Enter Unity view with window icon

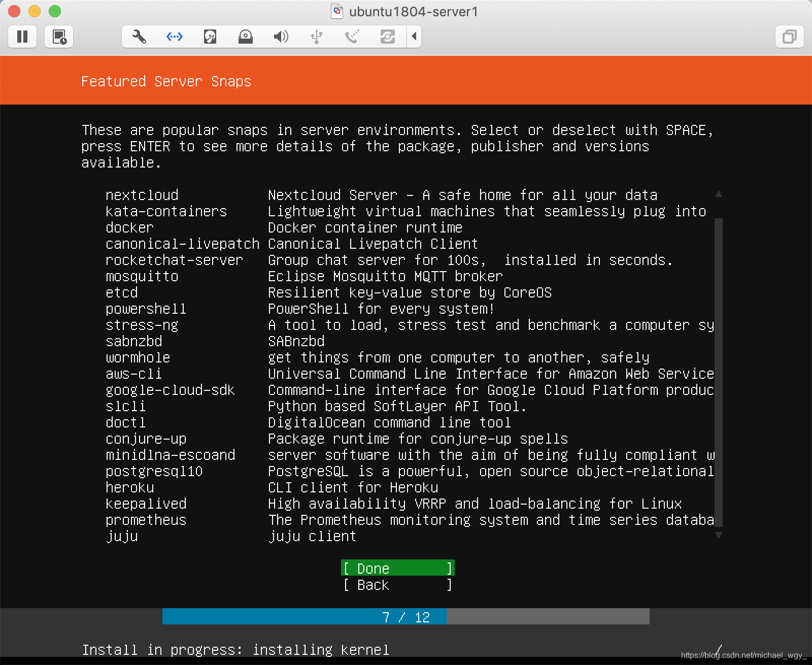coord(790,37)
